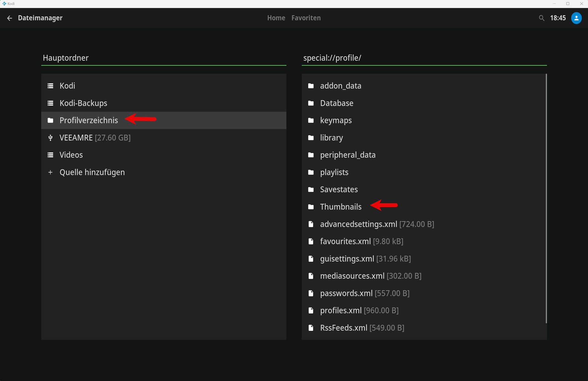Open the Home menu item

pyautogui.click(x=276, y=18)
